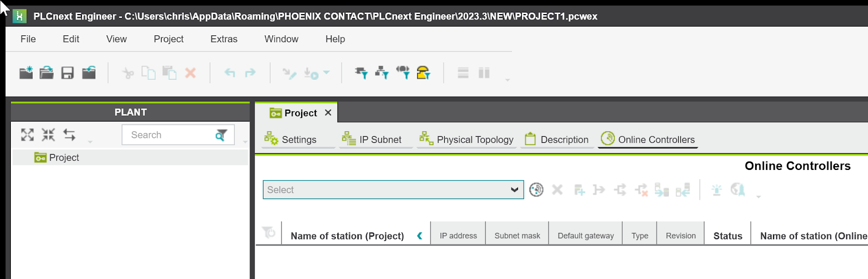The image size is (868, 279).
Task: Click the download-and-start project icon
Action: [311, 73]
